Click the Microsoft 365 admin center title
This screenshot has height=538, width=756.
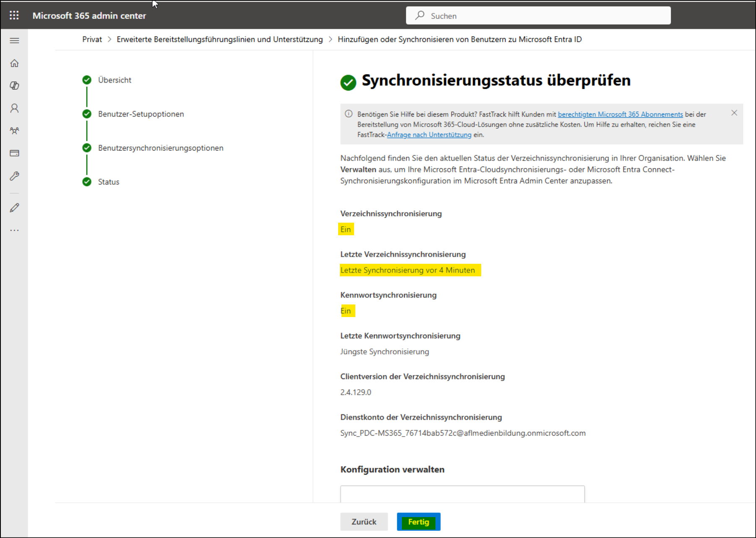coord(89,16)
